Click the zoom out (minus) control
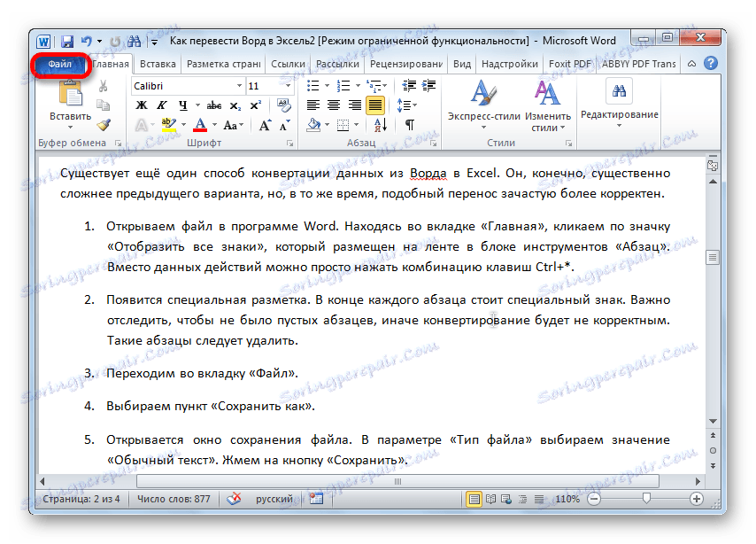Image resolution: width=756 pixels, height=544 pixels. [592, 499]
